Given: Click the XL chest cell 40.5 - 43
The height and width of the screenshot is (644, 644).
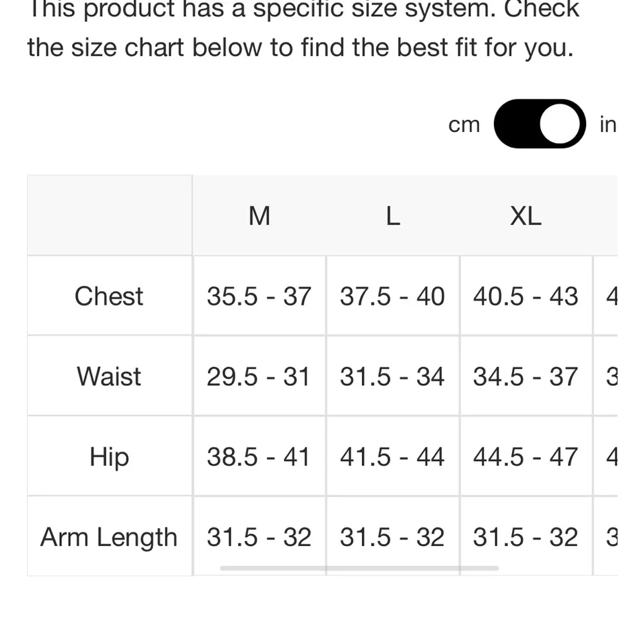Looking at the screenshot, I should [x=526, y=296].
